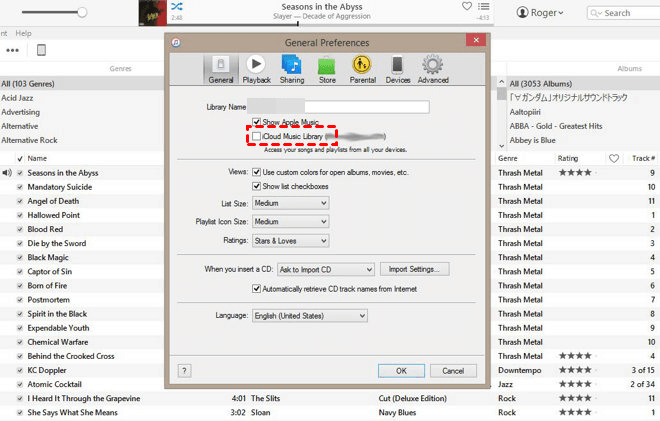Click heart Loves column header icon
660x421 pixels.
[x=614, y=158]
